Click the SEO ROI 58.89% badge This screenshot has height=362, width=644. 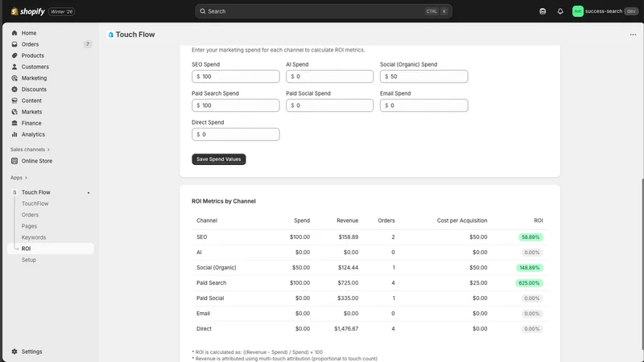[x=530, y=237]
